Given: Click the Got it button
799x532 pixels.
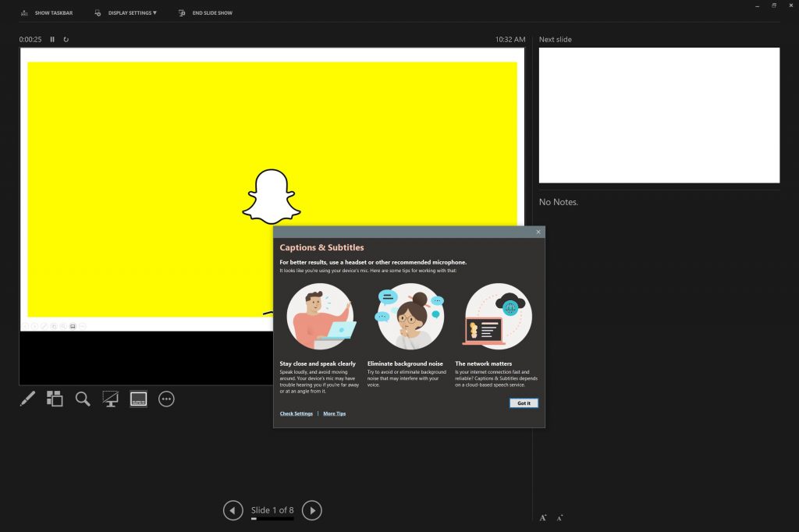Looking at the screenshot, I should (x=524, y=403).
